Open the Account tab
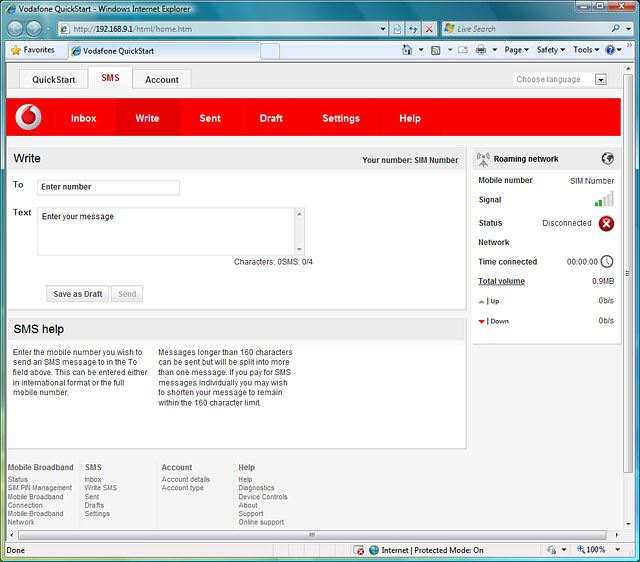 (x=162, y=80)
